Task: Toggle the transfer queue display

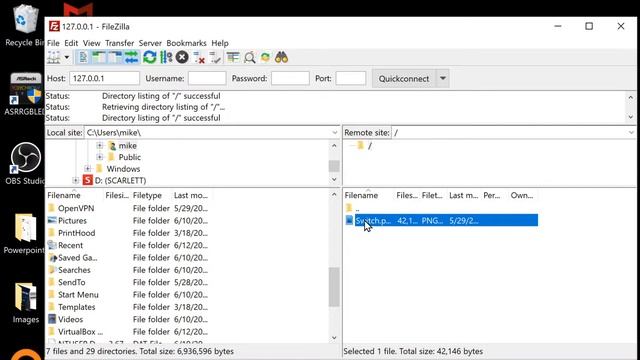Action: 131,58
